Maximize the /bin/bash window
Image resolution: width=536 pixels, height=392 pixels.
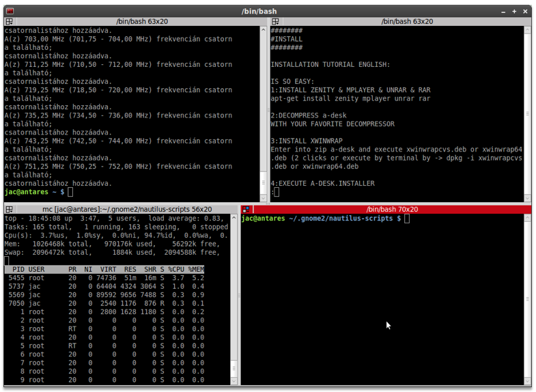[514, 12]
